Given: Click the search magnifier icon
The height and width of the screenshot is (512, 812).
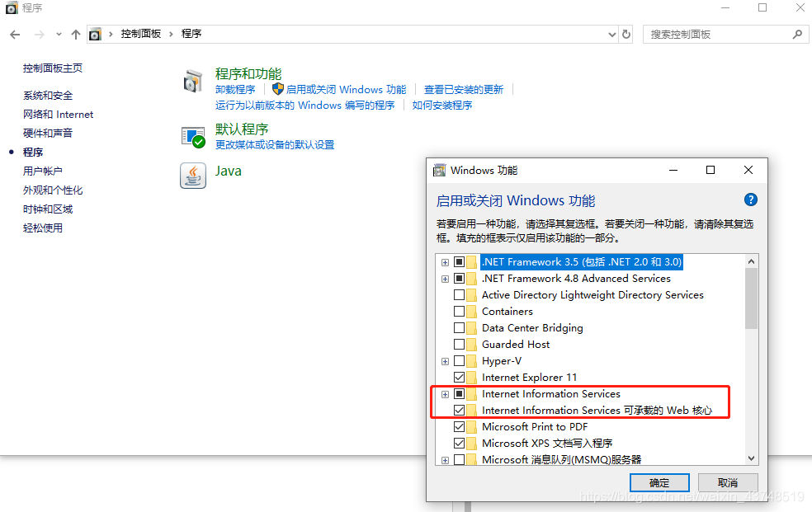Looking at the screenshot, I should pos(797,34).
